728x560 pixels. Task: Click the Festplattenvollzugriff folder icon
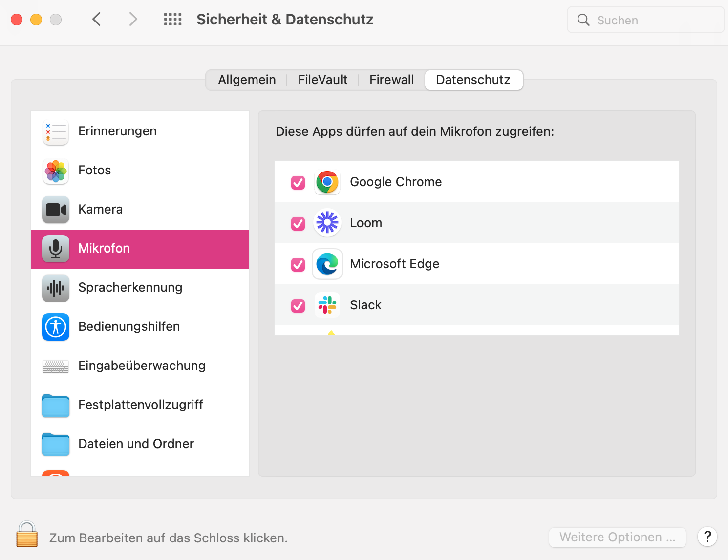[x=56, y=406]
